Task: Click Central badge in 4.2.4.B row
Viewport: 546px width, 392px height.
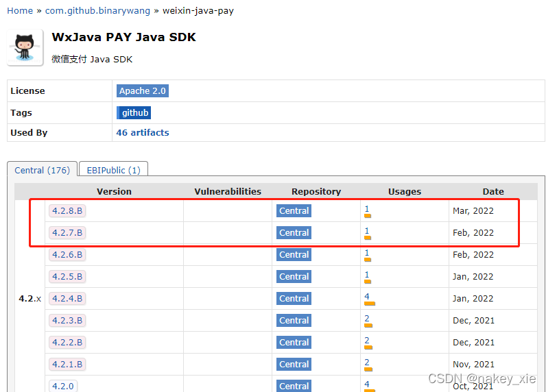Action: click(x=294, y=298)
